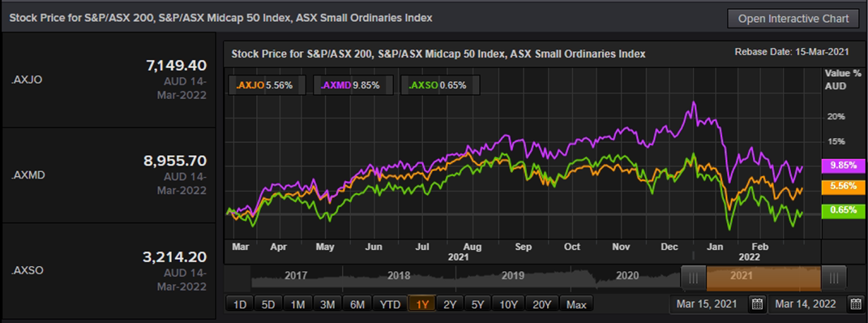Image resolution: width=868 pixels, height=323 pixels.
Task: Select the active 1Y range button
Action: click(421, 304)
